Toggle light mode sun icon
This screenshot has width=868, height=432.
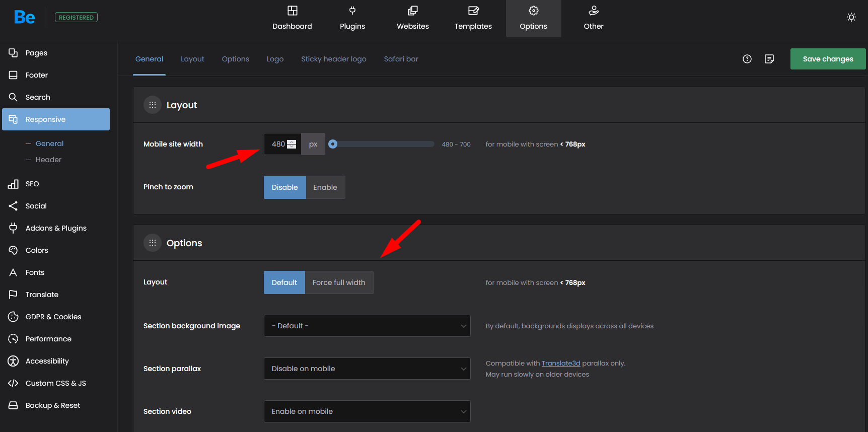851,17
